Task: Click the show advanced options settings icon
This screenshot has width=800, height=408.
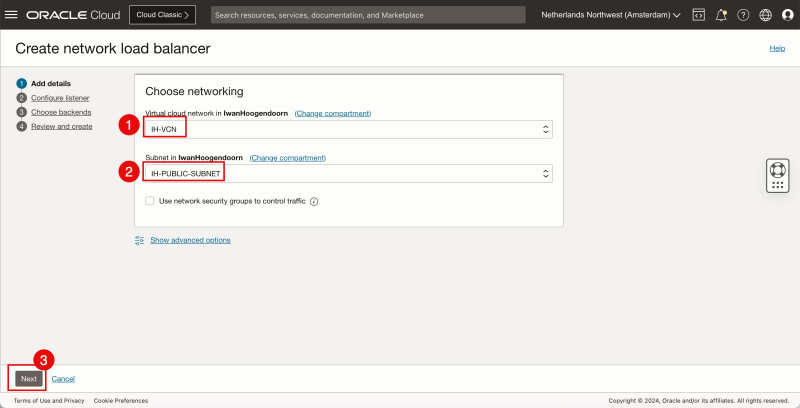Action: tap(140, 240)
